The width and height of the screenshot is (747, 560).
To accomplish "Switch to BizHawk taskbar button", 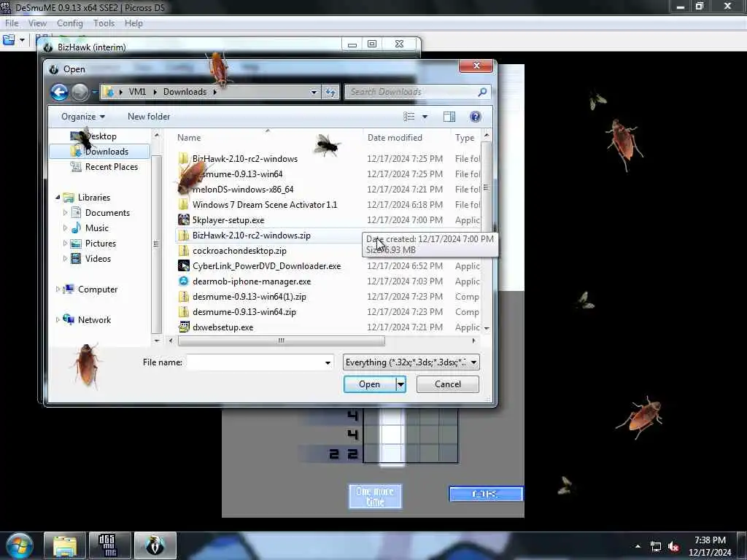I will pyautogui.click(x=155, y=545).
